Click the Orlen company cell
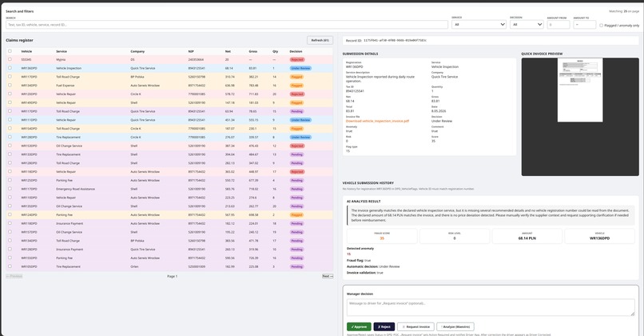644x336 pixels. click(x=134, y=266)
